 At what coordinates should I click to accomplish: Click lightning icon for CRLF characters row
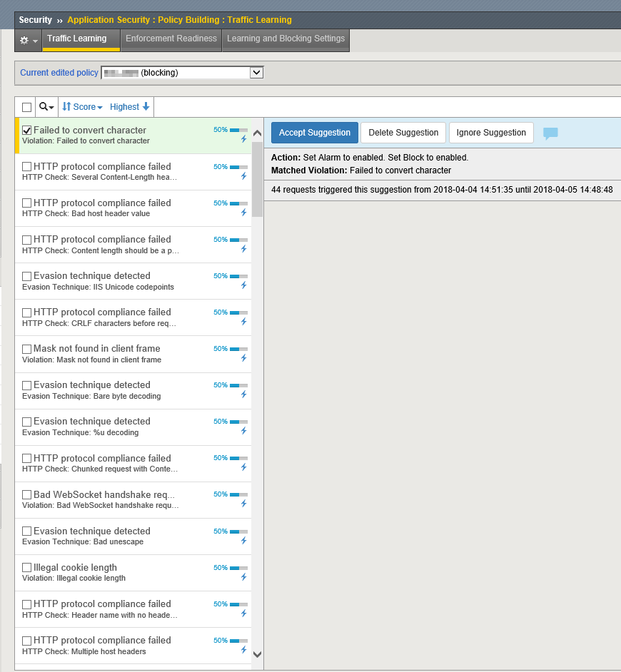(243, 322)
